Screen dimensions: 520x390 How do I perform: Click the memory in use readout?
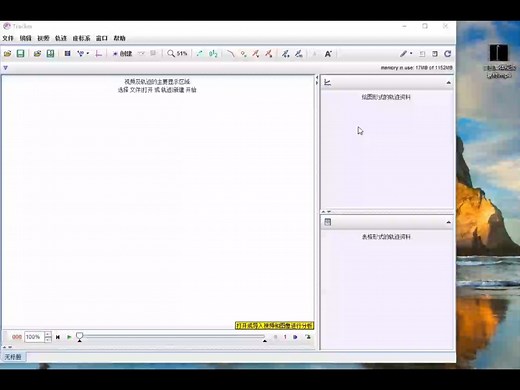point(417,68)
